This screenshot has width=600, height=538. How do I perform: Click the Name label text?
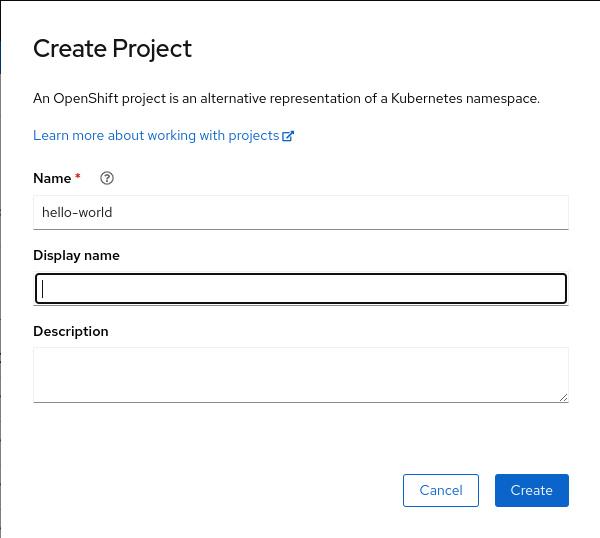point(52,178)
